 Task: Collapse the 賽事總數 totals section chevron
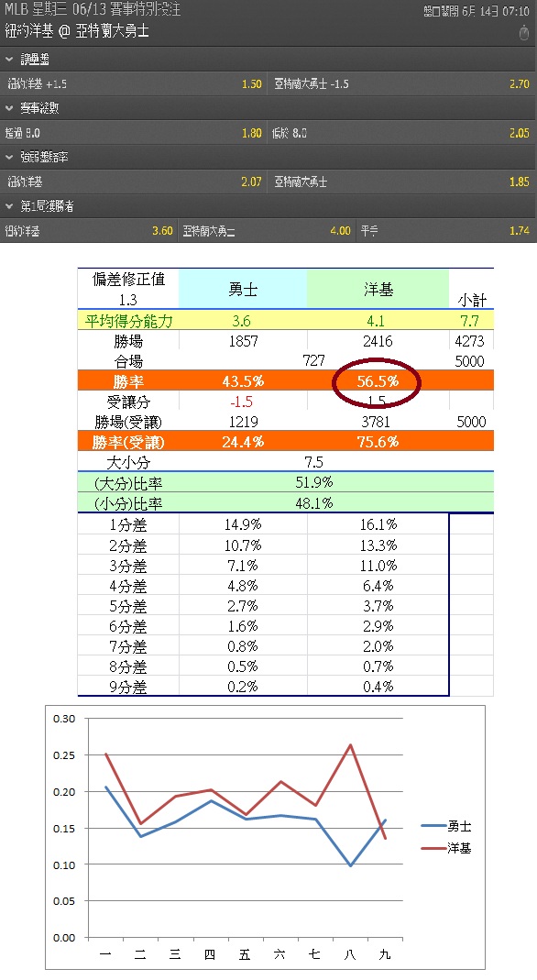click(9, 108)
